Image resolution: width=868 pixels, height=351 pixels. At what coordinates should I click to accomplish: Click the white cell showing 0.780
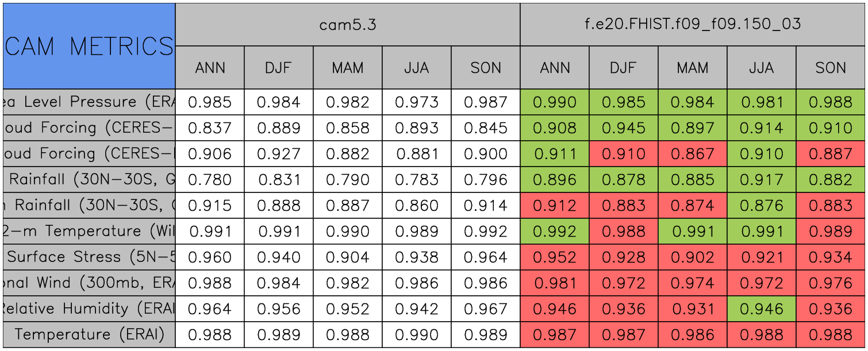click(210, 180)
